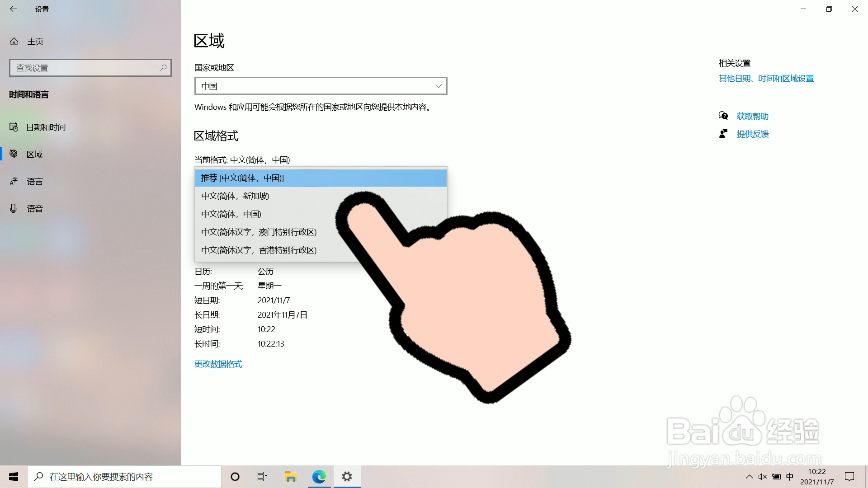Launch File Explorer from taskbar
The height and width of the screenshot is (488, 868).
click(x=291, y=477)
